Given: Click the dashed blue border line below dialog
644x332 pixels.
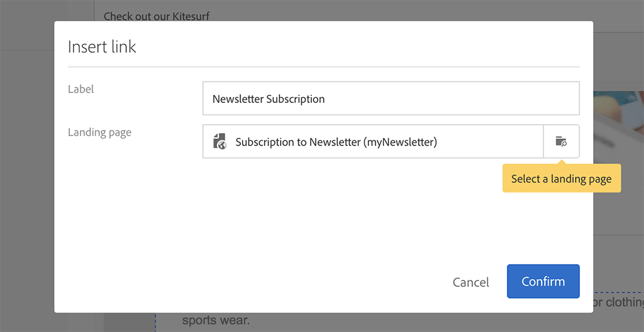Looking at the screenshot, I should [155, 322].
